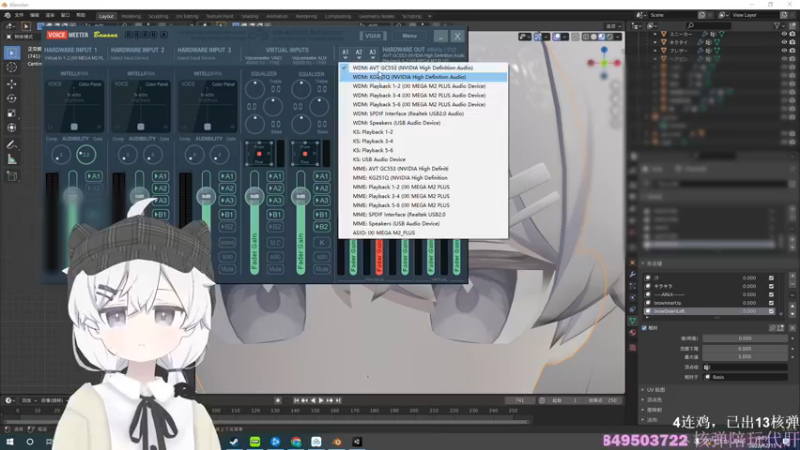Hide ブレザー object with eye icon
Viewport: 800px width, 450px height.
click(784, 51)
